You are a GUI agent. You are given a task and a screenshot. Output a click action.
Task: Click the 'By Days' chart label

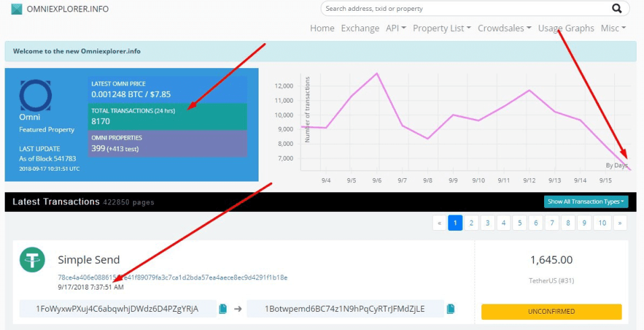coord(616,165)
